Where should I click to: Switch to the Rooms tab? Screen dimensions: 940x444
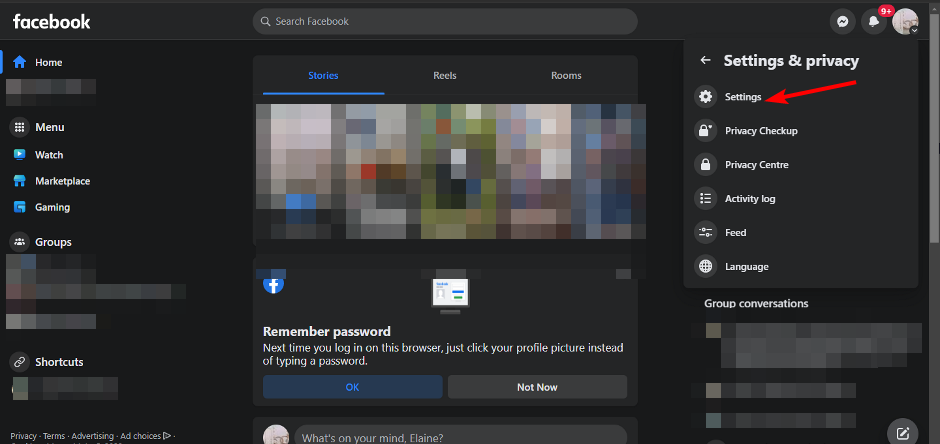[x=567, y=75]
